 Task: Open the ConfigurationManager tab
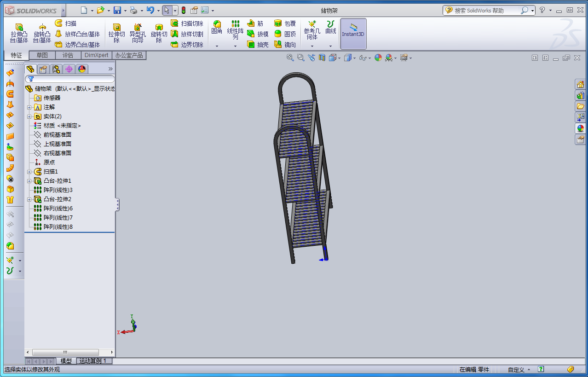pos(56,69)
